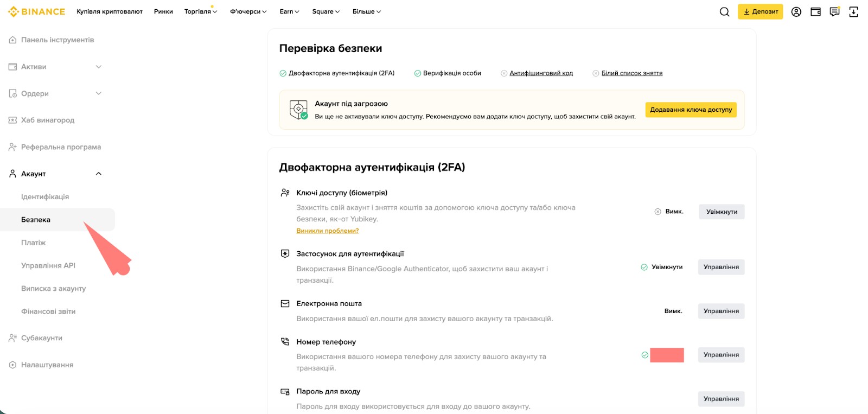Open the Торгівля dropdown menu

tap(201, 11)
